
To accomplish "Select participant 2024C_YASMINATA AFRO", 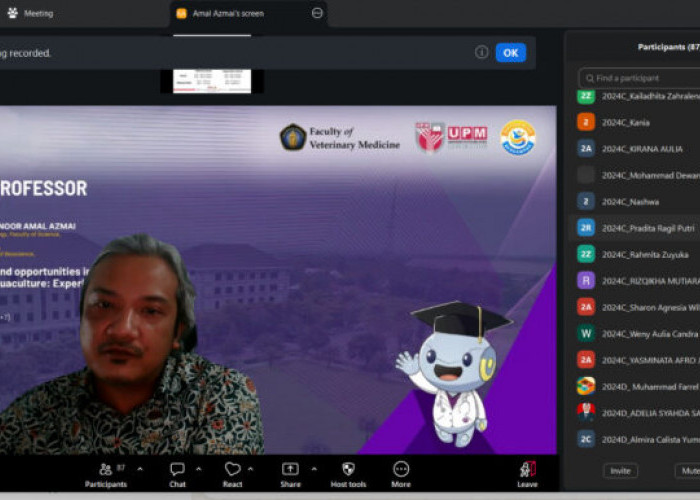I will 634,360.
